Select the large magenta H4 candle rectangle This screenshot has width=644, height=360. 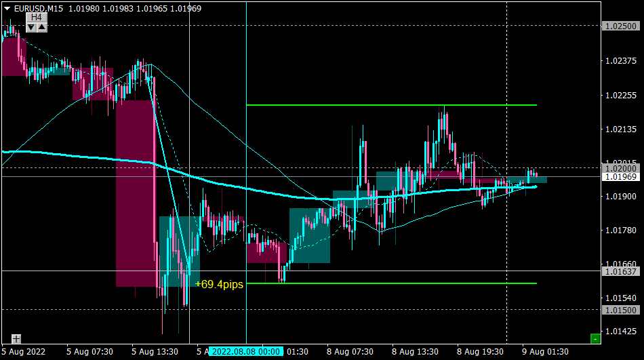pos(136,193)
